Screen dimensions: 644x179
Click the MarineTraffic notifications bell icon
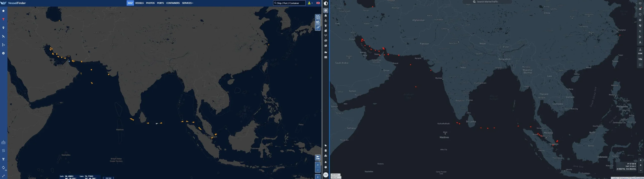point(326,162)
